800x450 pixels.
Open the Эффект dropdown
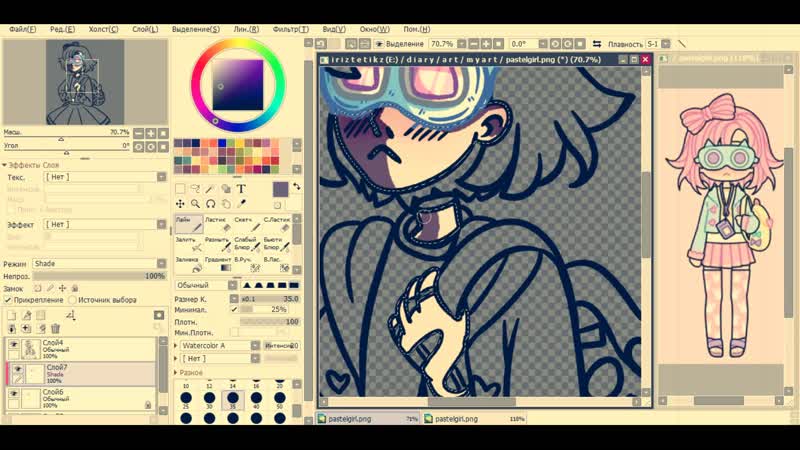click(162, 224)
